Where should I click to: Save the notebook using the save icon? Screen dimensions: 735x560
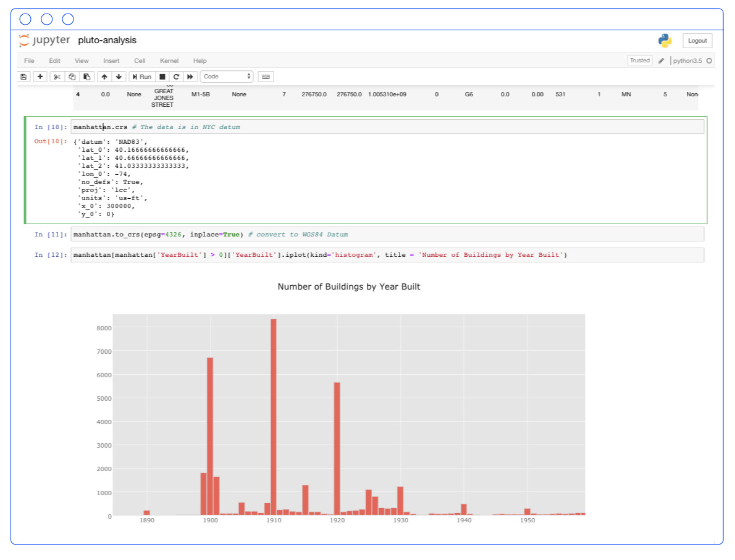(x=23, y=76)
